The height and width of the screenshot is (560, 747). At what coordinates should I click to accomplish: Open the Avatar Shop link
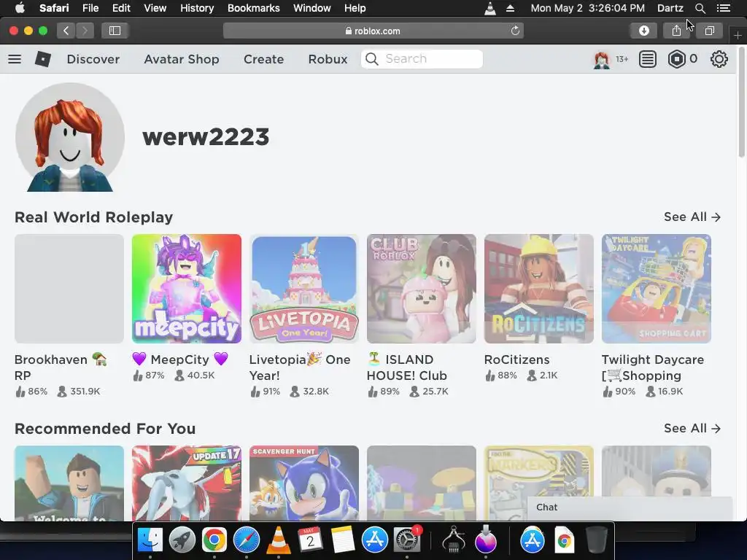182,59
